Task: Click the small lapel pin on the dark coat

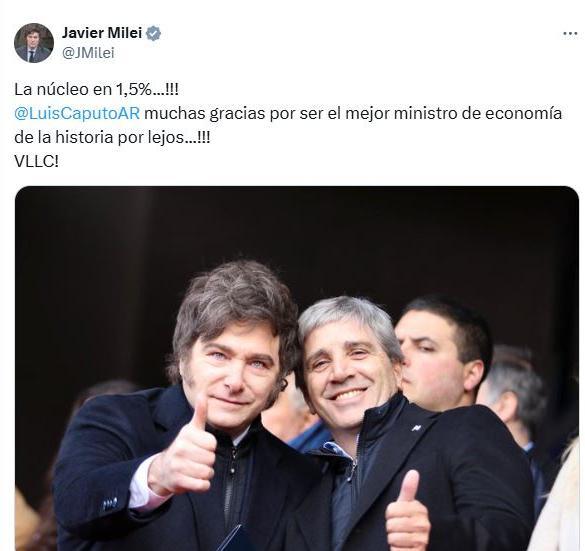Action: point(416,428)
